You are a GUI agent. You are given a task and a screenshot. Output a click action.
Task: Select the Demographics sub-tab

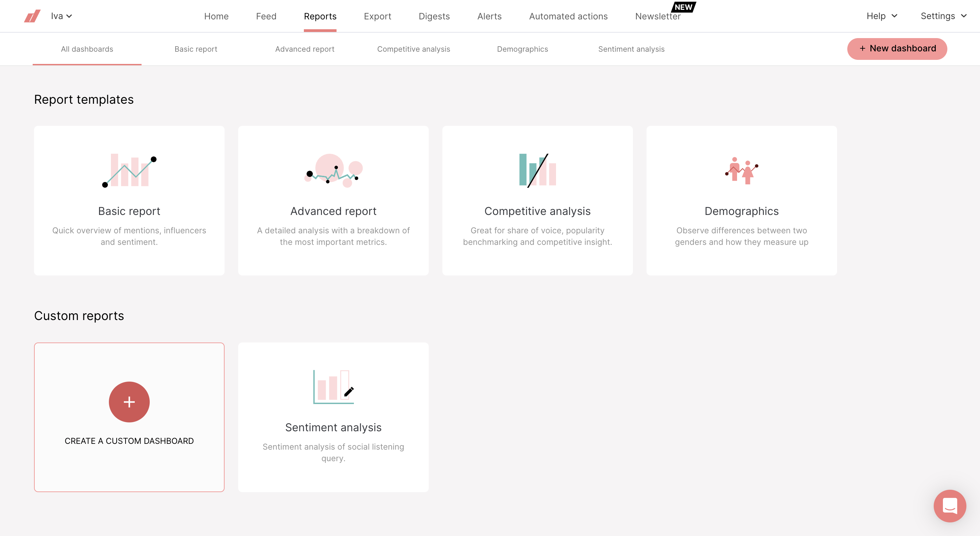click(x=522, y=49)
